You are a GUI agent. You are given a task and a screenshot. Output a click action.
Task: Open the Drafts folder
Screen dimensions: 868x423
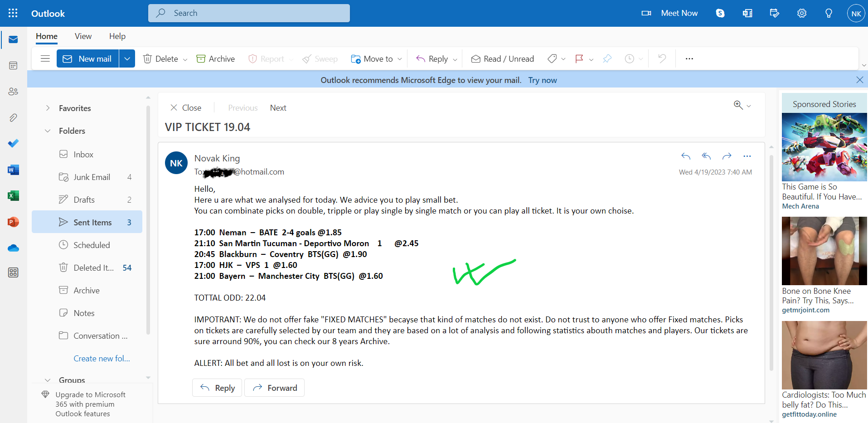[87, 199]
